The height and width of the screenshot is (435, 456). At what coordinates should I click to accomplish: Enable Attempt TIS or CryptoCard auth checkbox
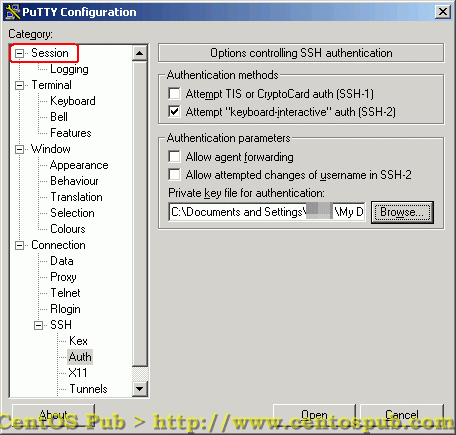tap(174, 94)
